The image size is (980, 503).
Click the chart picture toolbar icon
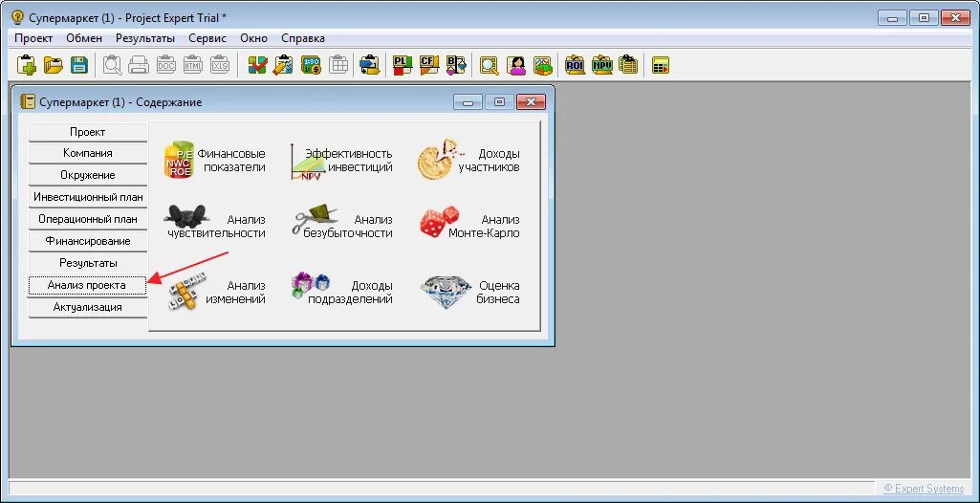543,65
